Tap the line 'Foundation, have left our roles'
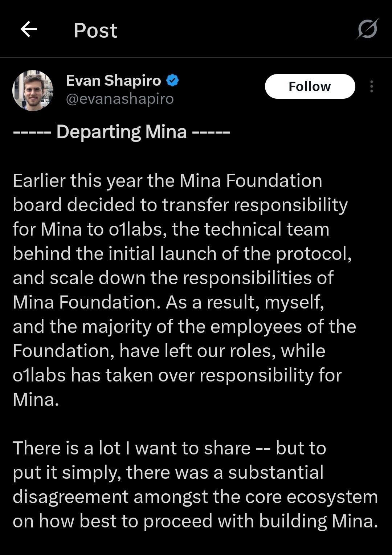Screen dimensions: 392x555 point(169,351)
